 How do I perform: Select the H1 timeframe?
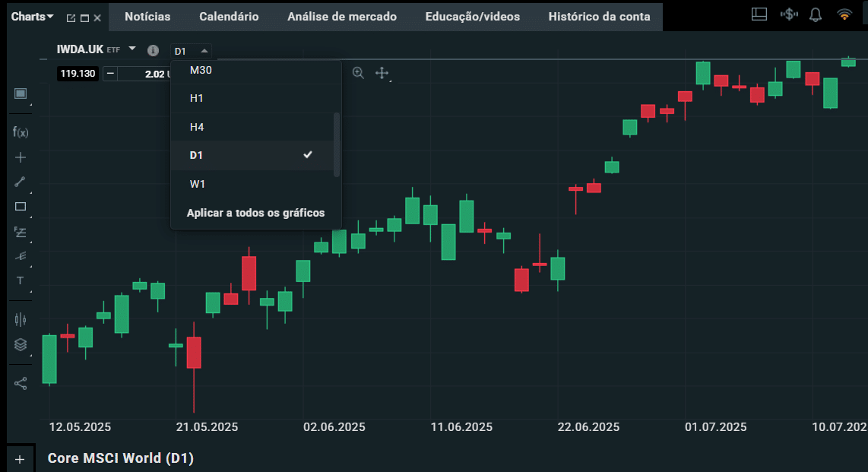point(253,99)
